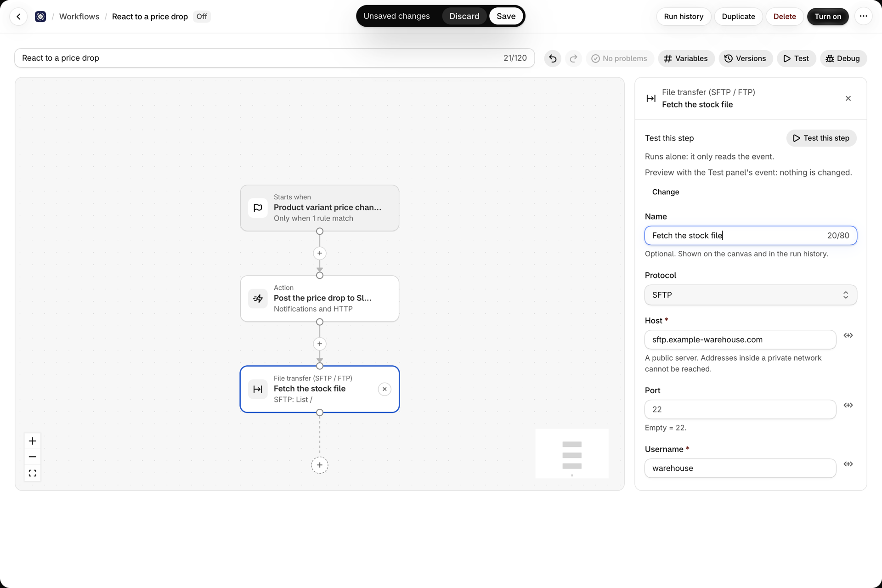Image resolution: width=882 pixels, height=588 pixels.
Task: Select the Fetch the stock file node
Action: tap(320, 389)
